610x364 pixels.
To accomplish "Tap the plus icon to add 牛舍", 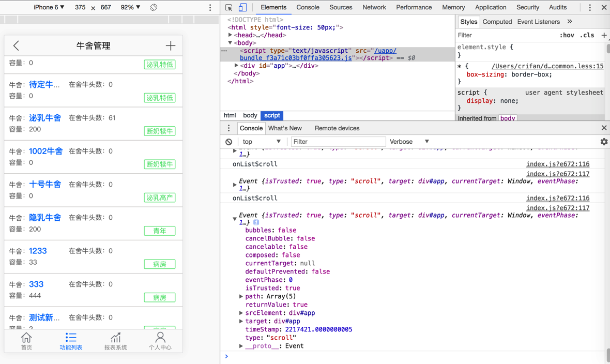I will [171, 45].
